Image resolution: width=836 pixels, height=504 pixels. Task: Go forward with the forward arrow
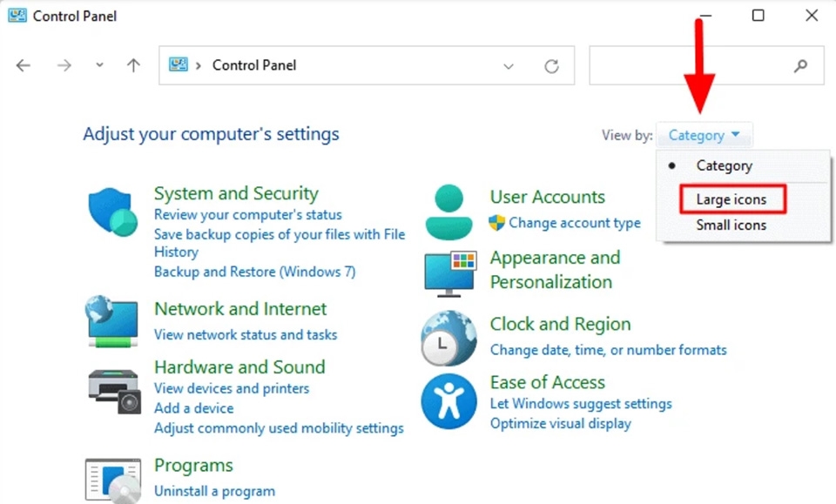click(x=64, y=65)
